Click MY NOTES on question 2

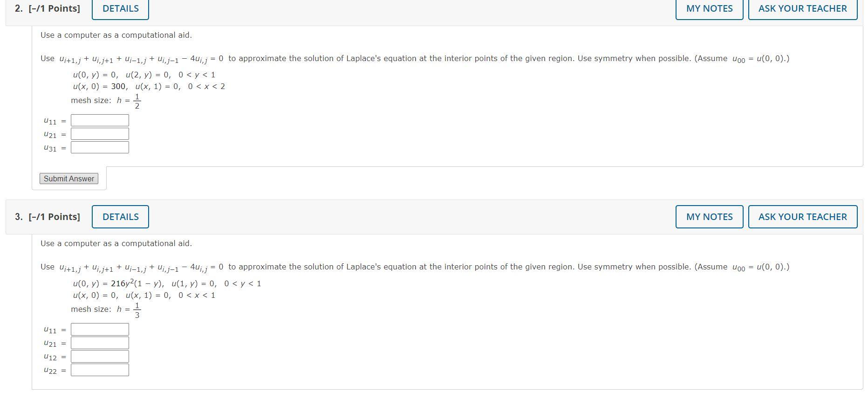(x=709, y=8)
